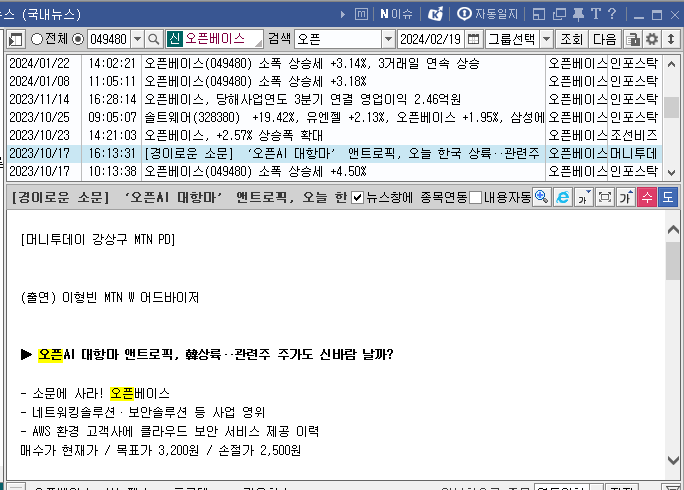Open help with the question mark icon
Image resolution: width=684 pixels, height=490 pixels.
point(612,14)
